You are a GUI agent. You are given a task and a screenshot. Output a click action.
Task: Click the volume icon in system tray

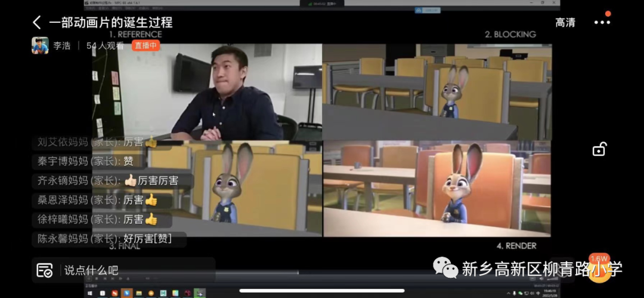coord(532,293)
